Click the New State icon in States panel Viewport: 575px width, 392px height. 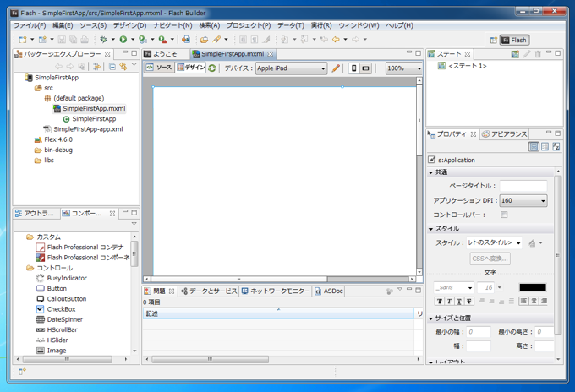coord(515,54)
